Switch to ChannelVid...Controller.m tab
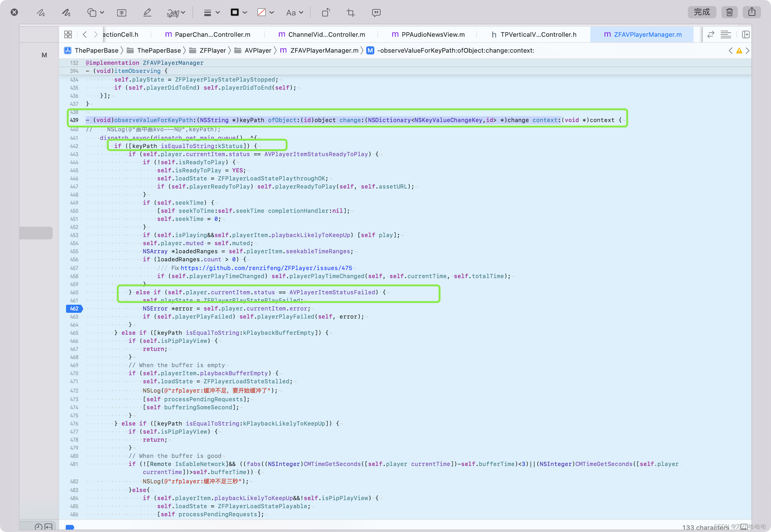This screenshot has height=532, width=771. (322, 34)
